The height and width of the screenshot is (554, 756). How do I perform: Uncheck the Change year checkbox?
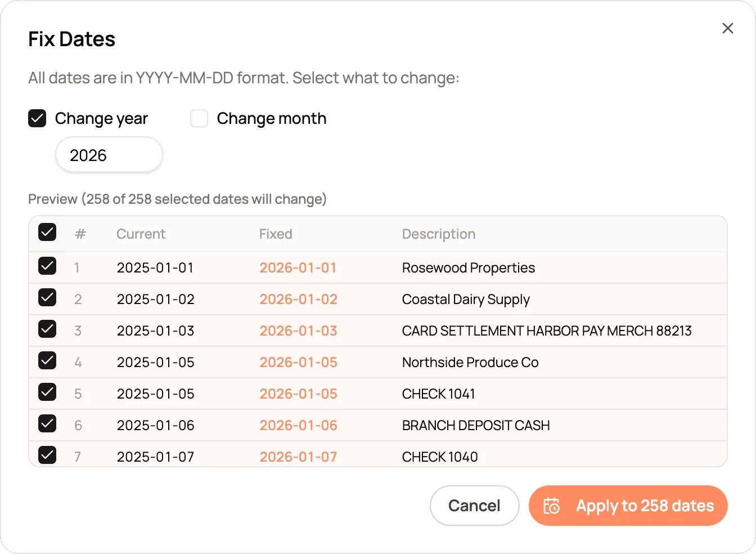coord(37,118)
